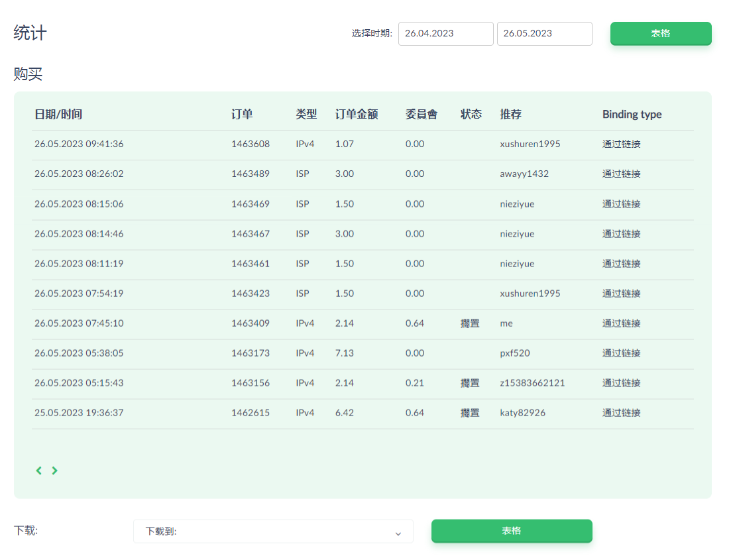Go to previous page arrow
The width and height of the screenshot is (735, 560).
point(39,471)
